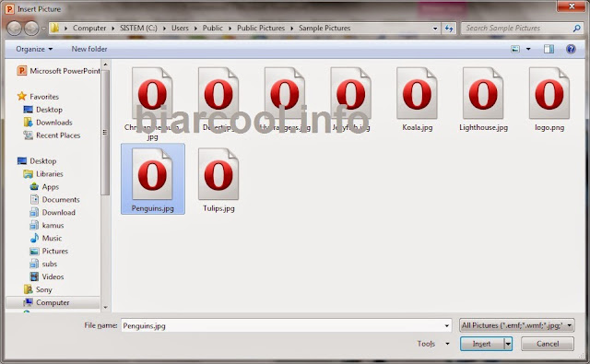This screenshot has width=590, height=364.
Task: Click the Public breadcrumb
Action: click(x=213, y=28)
